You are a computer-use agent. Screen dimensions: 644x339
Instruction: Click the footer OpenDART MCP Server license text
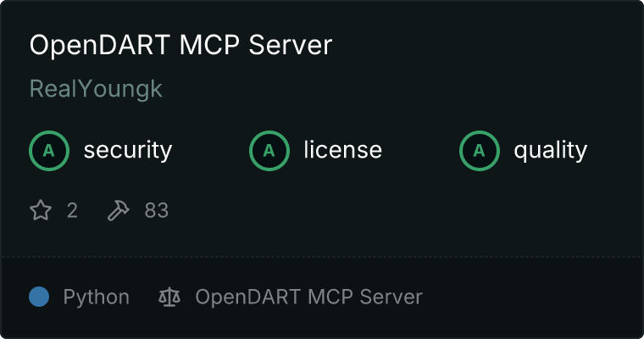click(x=308, y=297)
